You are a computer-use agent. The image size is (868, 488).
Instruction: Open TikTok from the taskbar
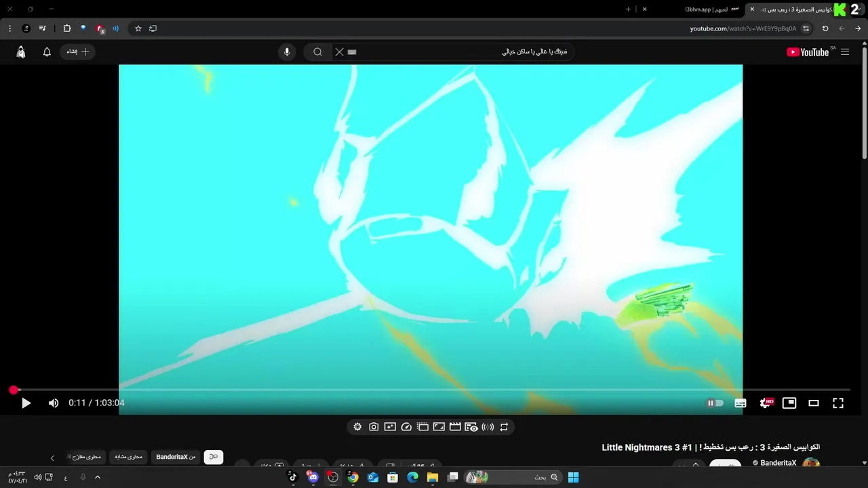293,477
